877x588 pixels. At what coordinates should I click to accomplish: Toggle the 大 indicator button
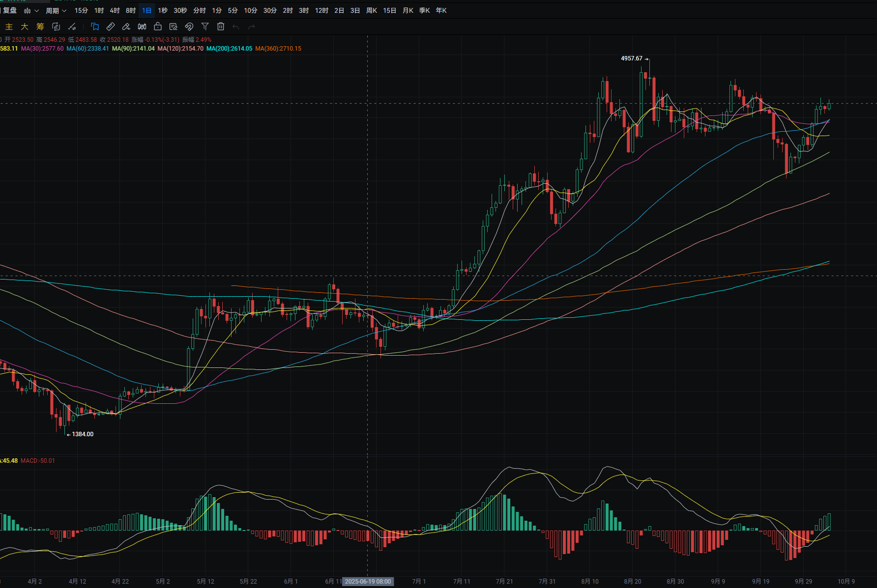tap(25, 27)
